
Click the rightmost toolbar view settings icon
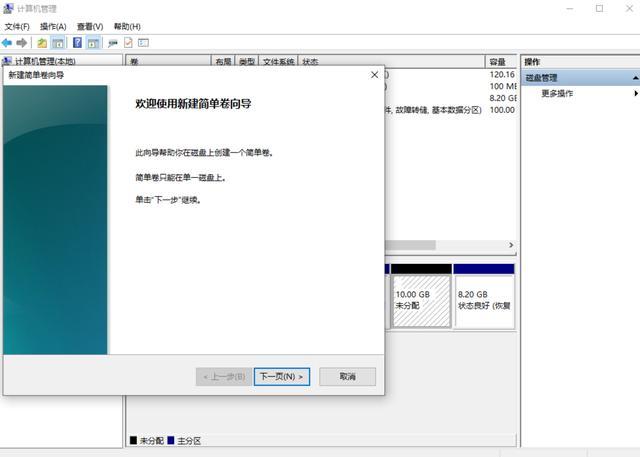(x=143, y=43)
